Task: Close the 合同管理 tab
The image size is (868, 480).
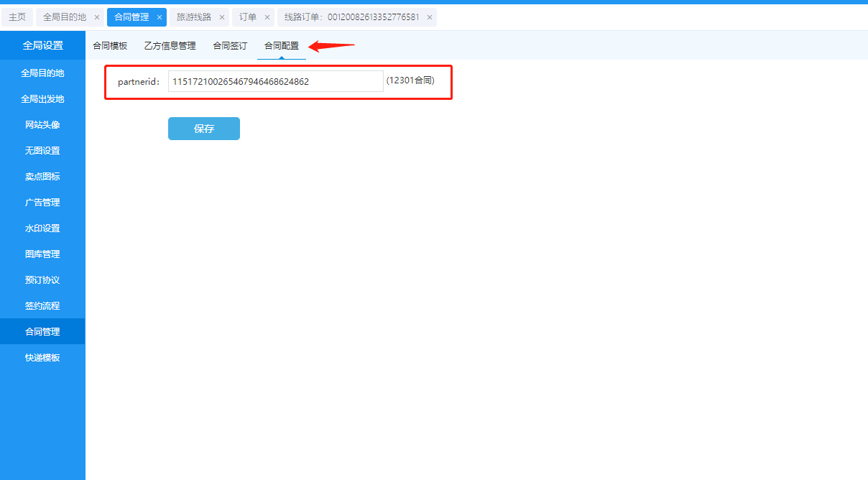Action: coord(160,17)
